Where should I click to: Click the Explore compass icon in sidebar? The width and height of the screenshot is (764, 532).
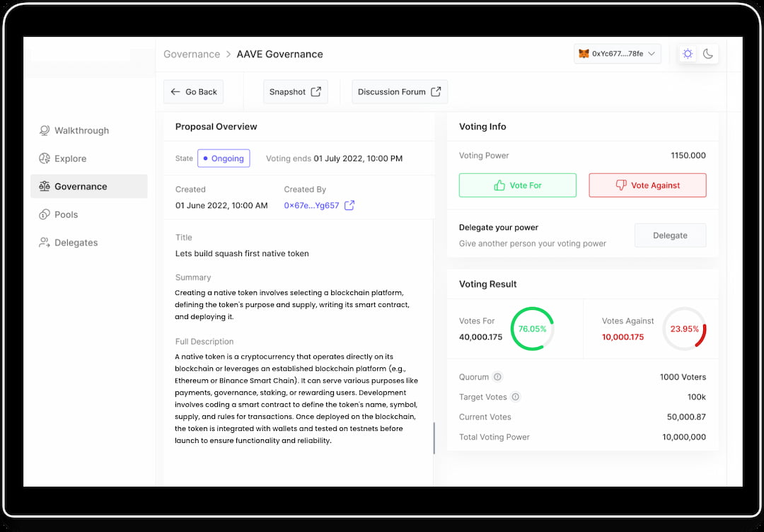tap(45, 158)
